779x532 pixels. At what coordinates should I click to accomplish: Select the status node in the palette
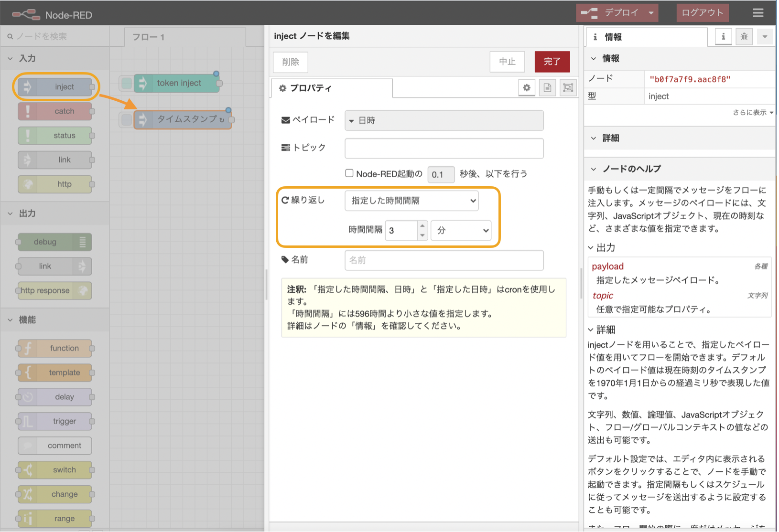pyautogui.click(x=55, y=135)
